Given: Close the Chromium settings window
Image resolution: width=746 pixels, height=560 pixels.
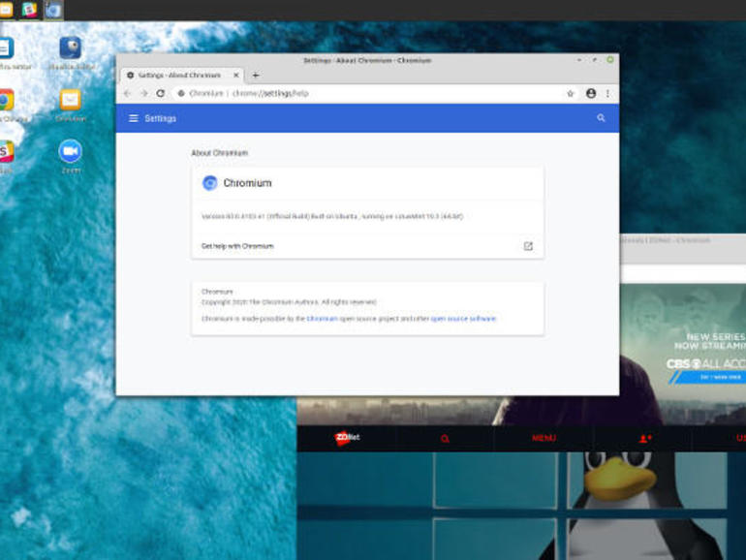Looking at the screenshot, I should pos(610,60).
